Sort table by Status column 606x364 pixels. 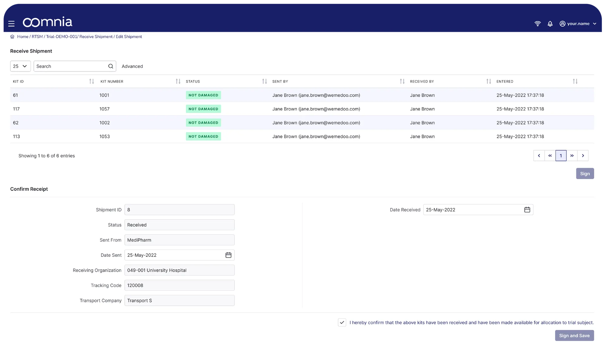pyautogui.click(x=264, y=81)
